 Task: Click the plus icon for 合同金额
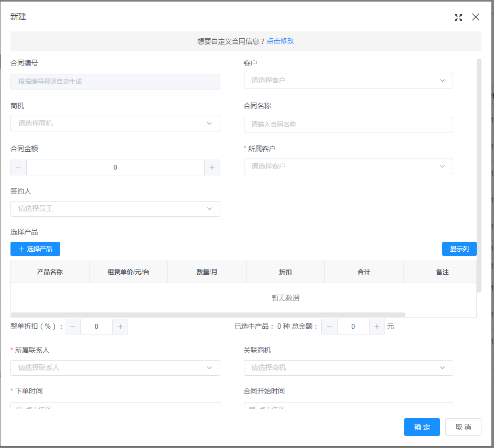click(x=212, y=167)
